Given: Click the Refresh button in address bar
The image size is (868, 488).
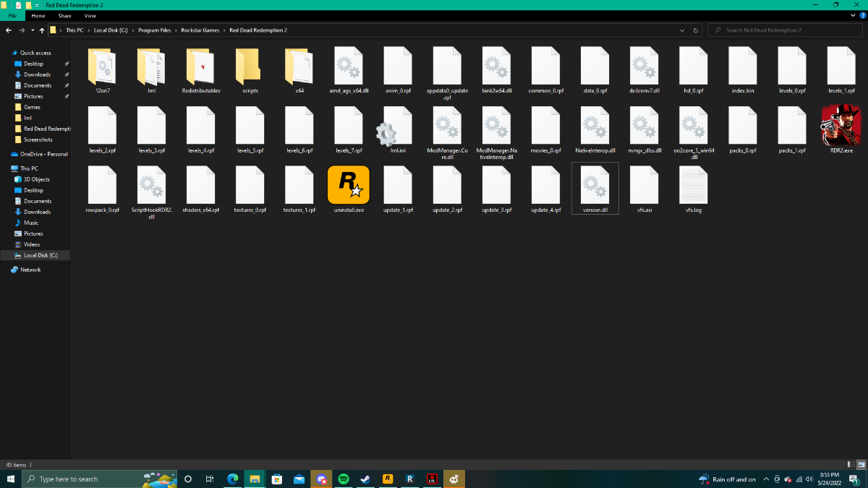Looking at the screenshot, I should 696,30.
